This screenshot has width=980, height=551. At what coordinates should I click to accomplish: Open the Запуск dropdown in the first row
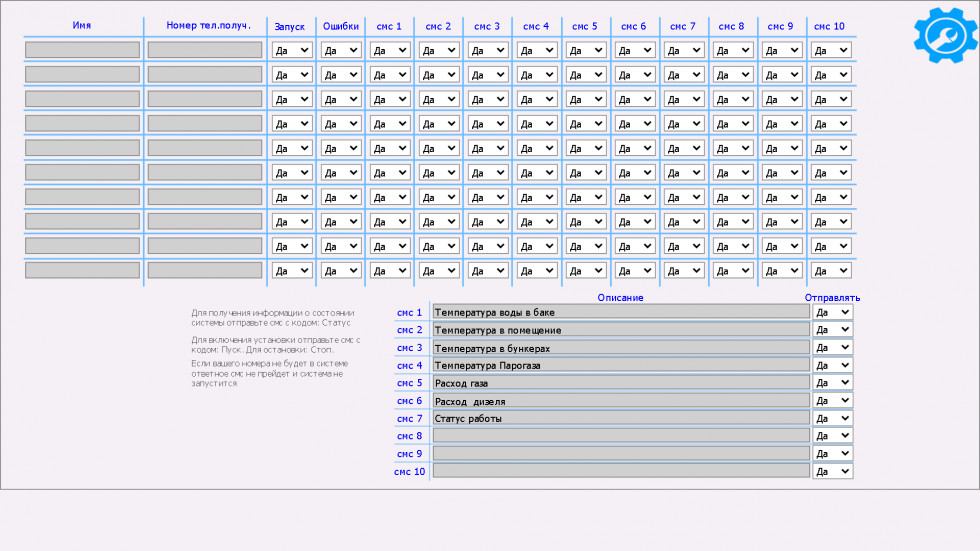292,50
